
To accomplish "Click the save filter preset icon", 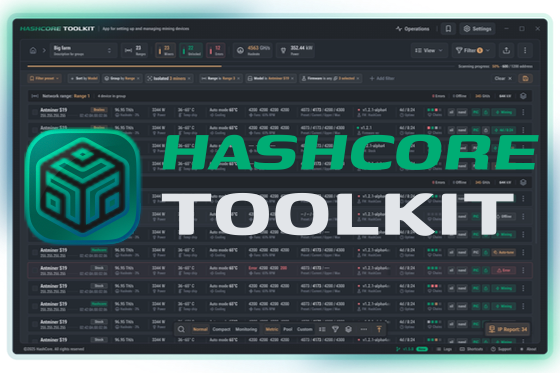I will coord(525,78).
